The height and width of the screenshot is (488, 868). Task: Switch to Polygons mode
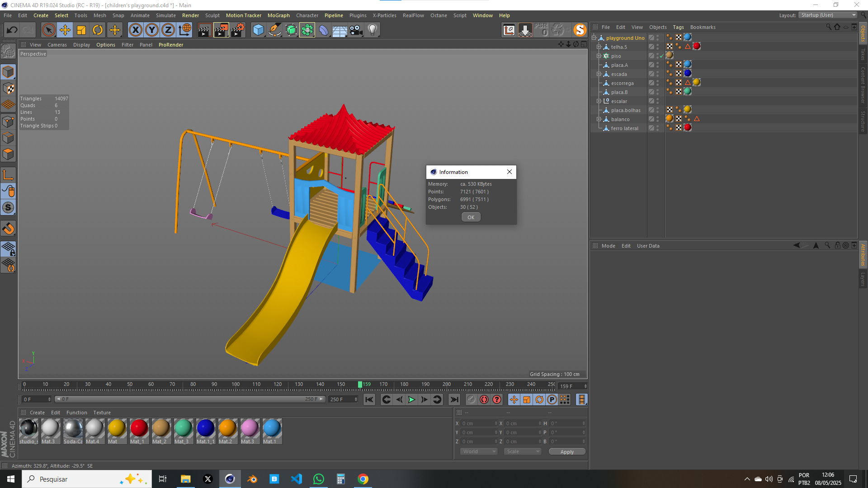click(8, 154)
